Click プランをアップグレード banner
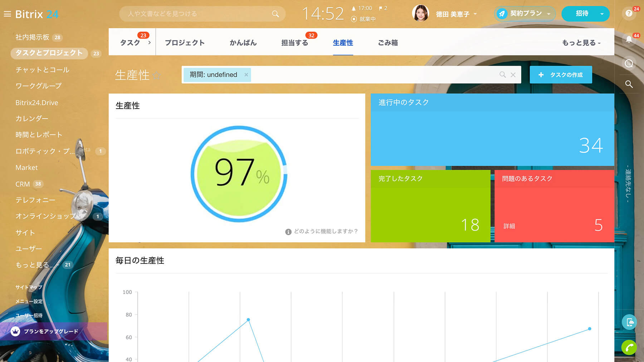The width and height of the screenshot is (644, 362). click(x=54, y=331)
